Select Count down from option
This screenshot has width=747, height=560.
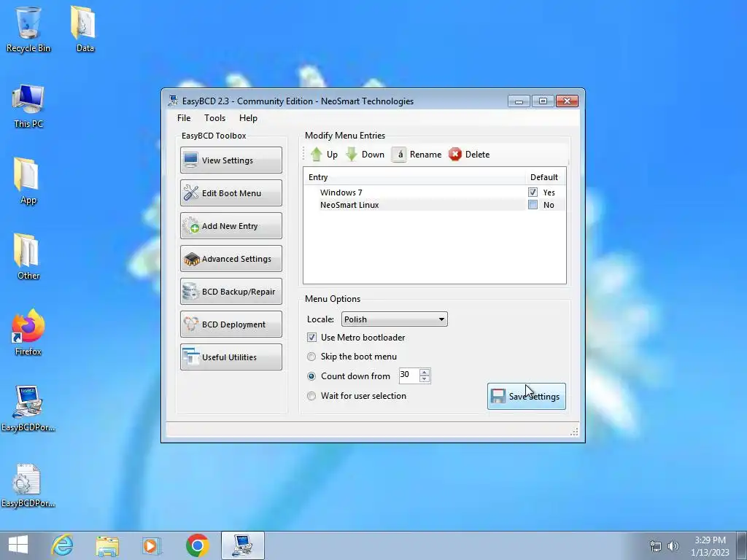tap(311, 376)
